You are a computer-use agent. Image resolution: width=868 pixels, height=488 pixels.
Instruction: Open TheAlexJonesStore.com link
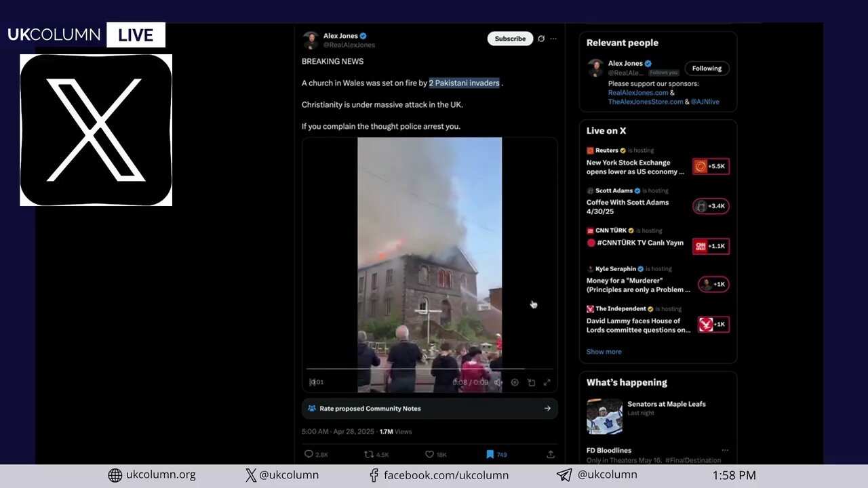(646, 102)
